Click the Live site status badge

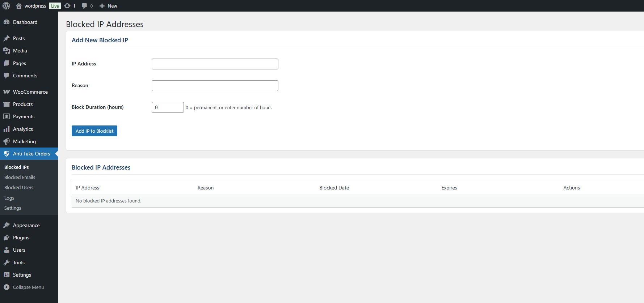coord(55,6)
